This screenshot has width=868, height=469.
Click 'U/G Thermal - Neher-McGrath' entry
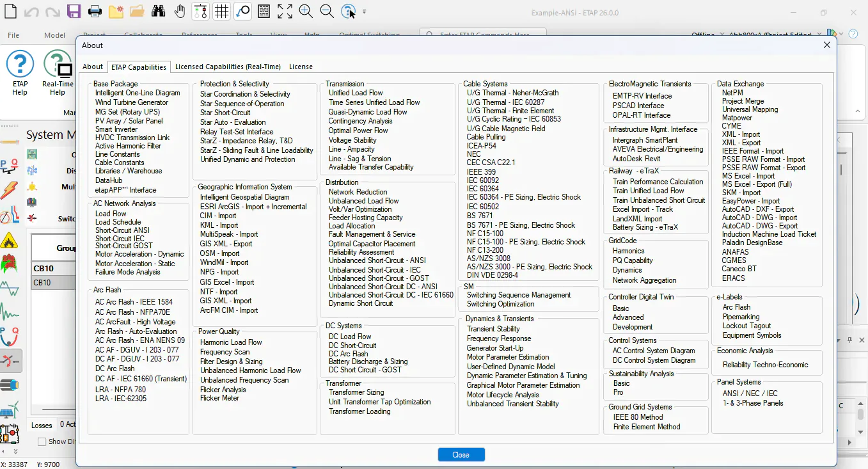[x=513, y=93]
